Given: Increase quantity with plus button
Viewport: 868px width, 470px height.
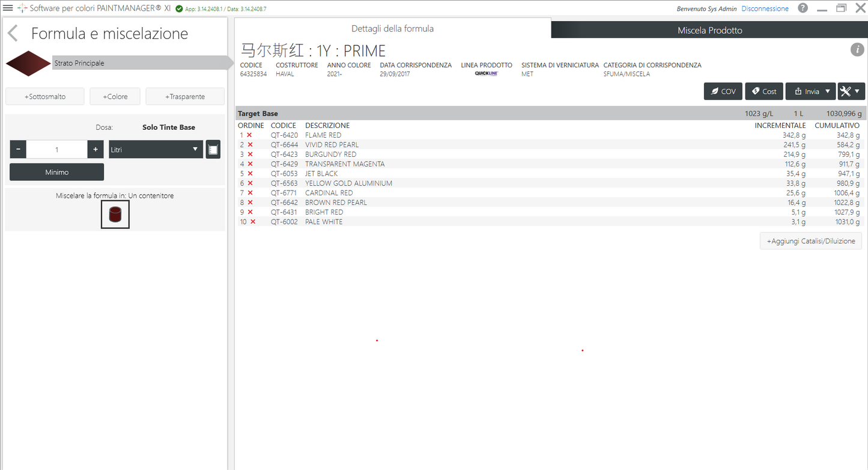Looking at the screenshot, I should [x=96, y=150].
